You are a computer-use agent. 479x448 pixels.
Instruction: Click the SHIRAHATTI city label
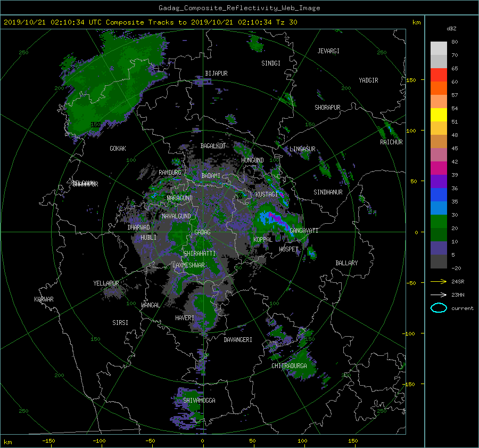200,254
